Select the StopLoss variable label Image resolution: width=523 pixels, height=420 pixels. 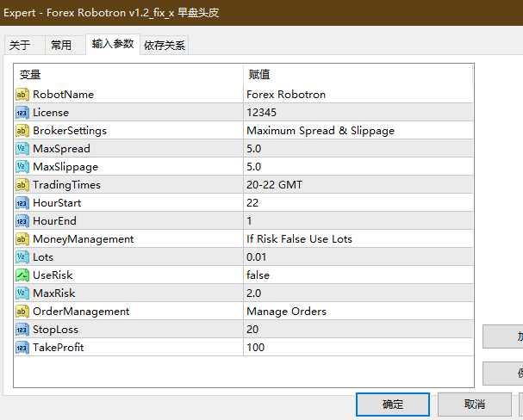click(x=55, y=330)
